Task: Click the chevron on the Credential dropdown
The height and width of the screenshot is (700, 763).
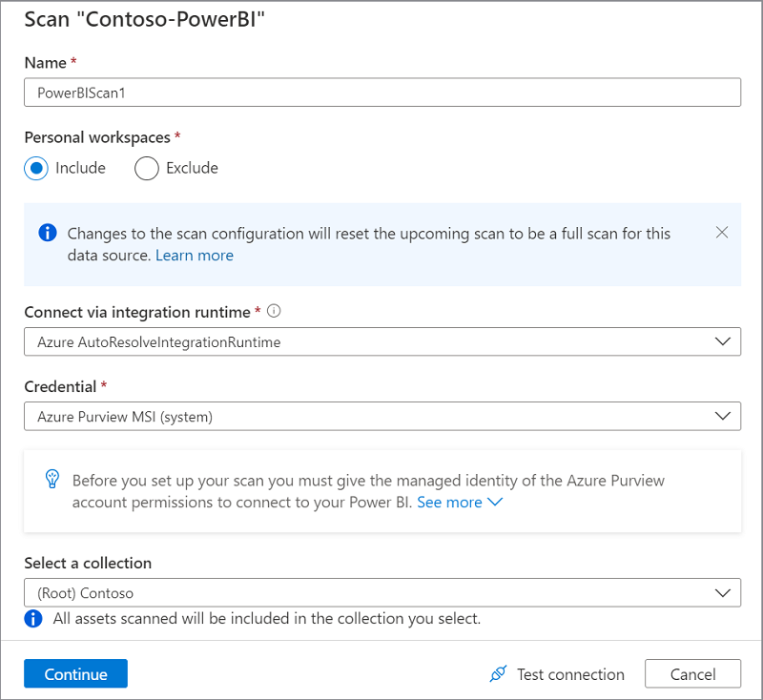Action: click(x=724, y=416)
